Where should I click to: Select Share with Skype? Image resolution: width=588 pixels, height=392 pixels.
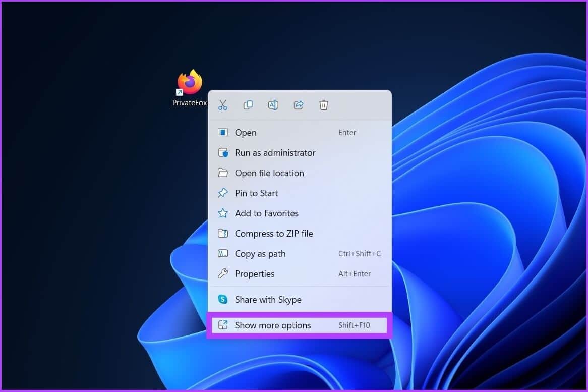click(x=300, y=299)
